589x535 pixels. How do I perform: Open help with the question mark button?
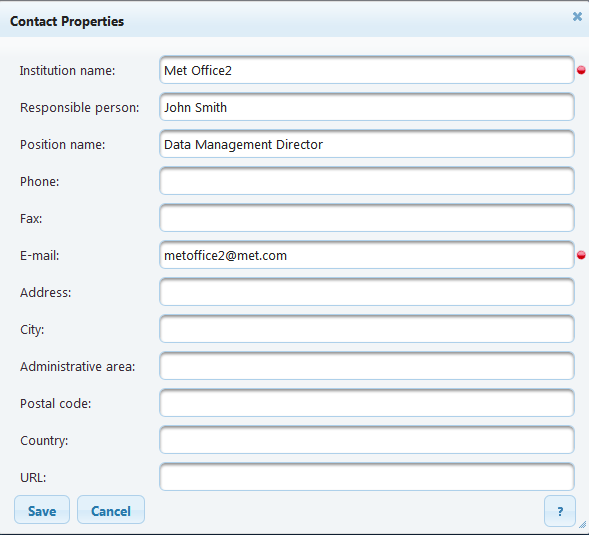[x=560, y=511]
